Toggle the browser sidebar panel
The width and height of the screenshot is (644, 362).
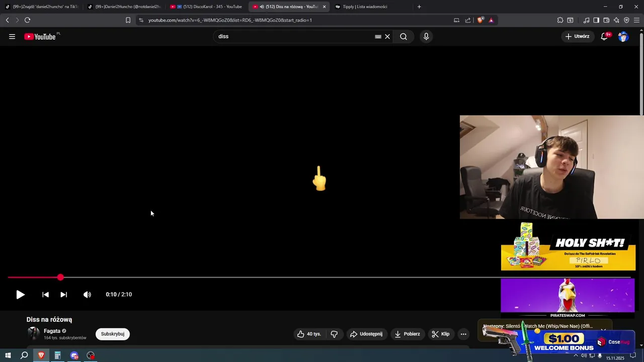[596, 20]
